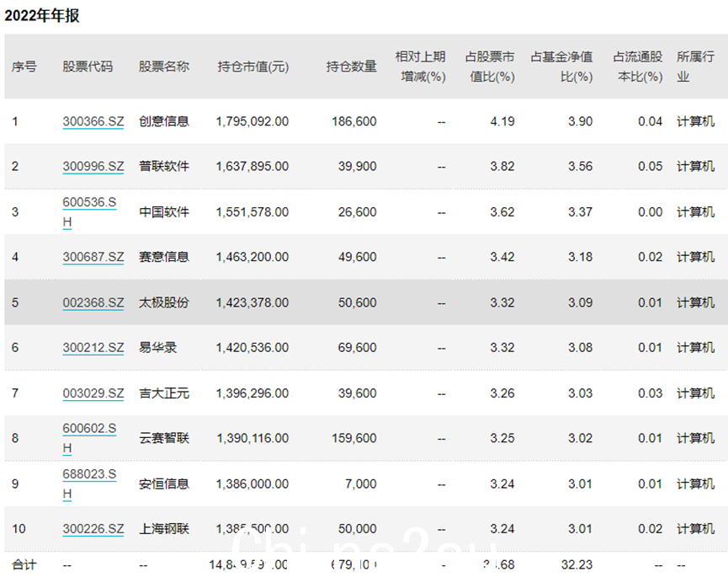Click market value 1,637,895.00
This screenshot has height=577, width=728.
point(252,166)
